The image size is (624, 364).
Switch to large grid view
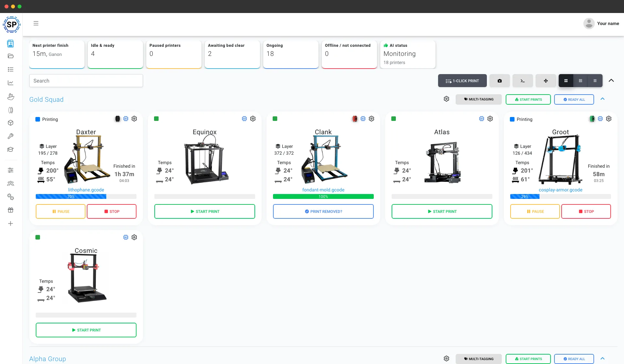click(566, 81)
